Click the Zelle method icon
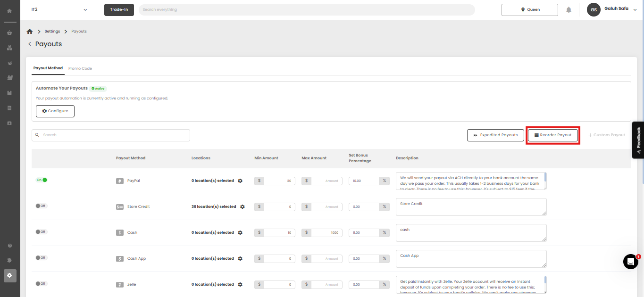This screenshot has height=297, width=644. click(x=120, y=284)
